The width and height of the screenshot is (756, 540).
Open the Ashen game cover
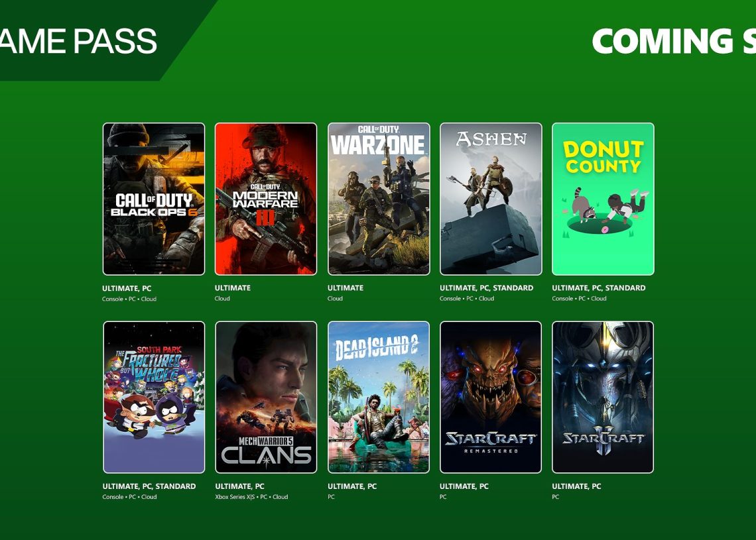coord(491,199)
